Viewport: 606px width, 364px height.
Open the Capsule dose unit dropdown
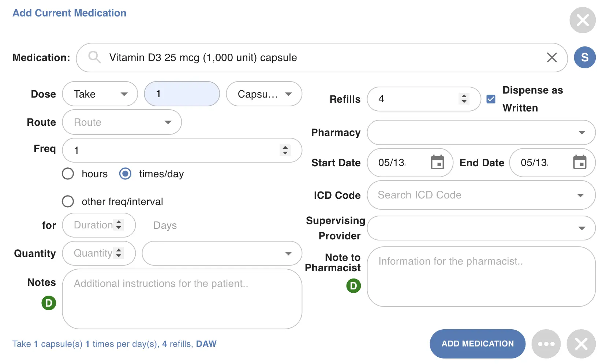[x=264, y=94]
